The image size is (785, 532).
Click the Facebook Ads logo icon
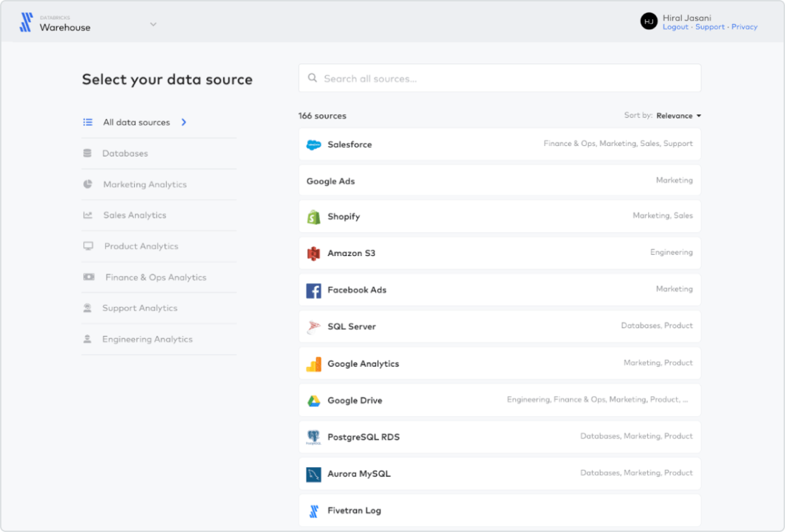(x=313, y=291)
